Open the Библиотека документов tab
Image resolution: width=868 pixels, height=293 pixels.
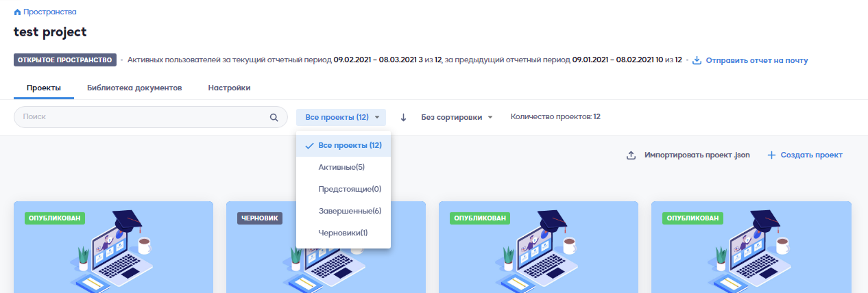134,88
